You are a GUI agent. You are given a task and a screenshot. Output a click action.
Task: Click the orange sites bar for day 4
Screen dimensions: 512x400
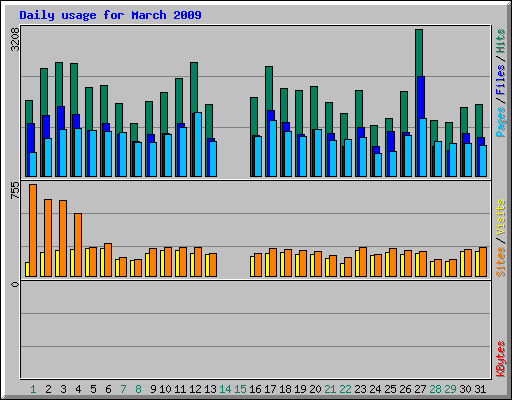pyautogui.click(x=78, y=245)
